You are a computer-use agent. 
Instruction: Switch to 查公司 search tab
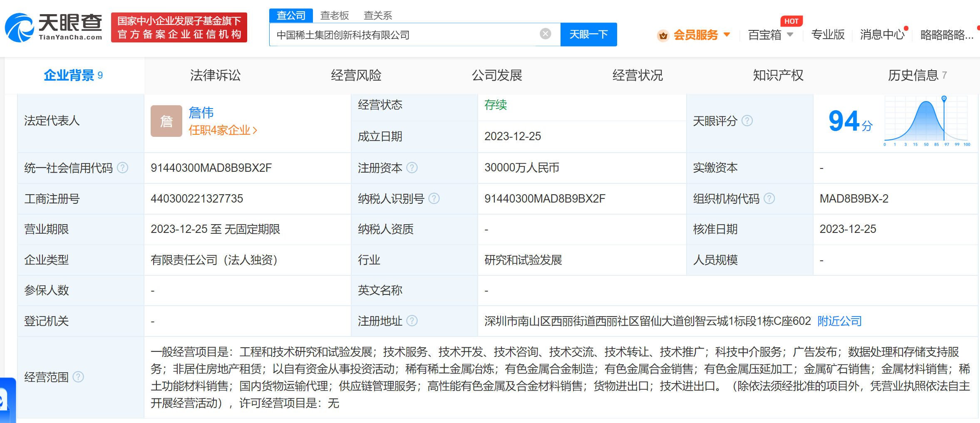click(291, 15)
